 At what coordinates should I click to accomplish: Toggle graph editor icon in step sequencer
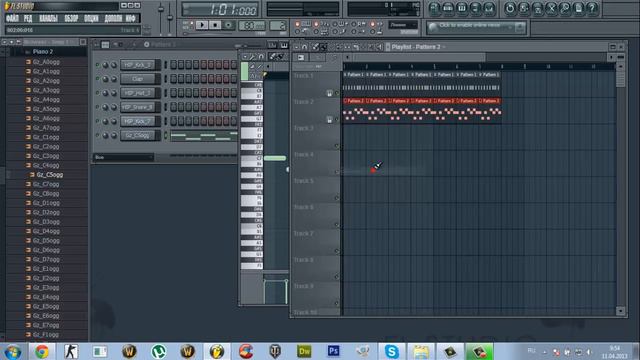272,45
